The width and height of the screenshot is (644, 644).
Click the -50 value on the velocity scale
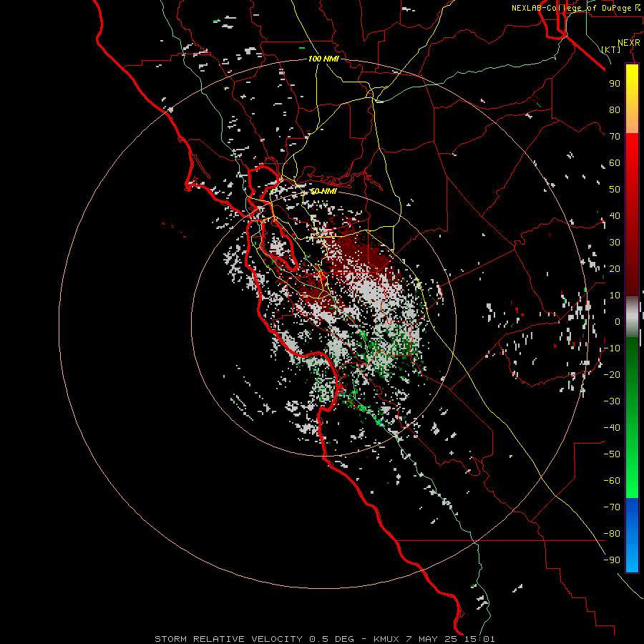(612, 454)
